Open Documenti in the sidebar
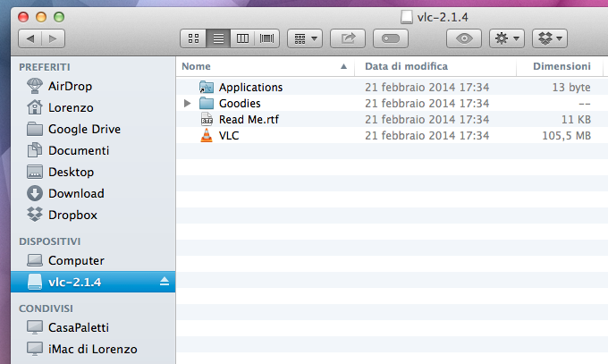The height and width of the screenshot is (364, 608). (93, 150)
